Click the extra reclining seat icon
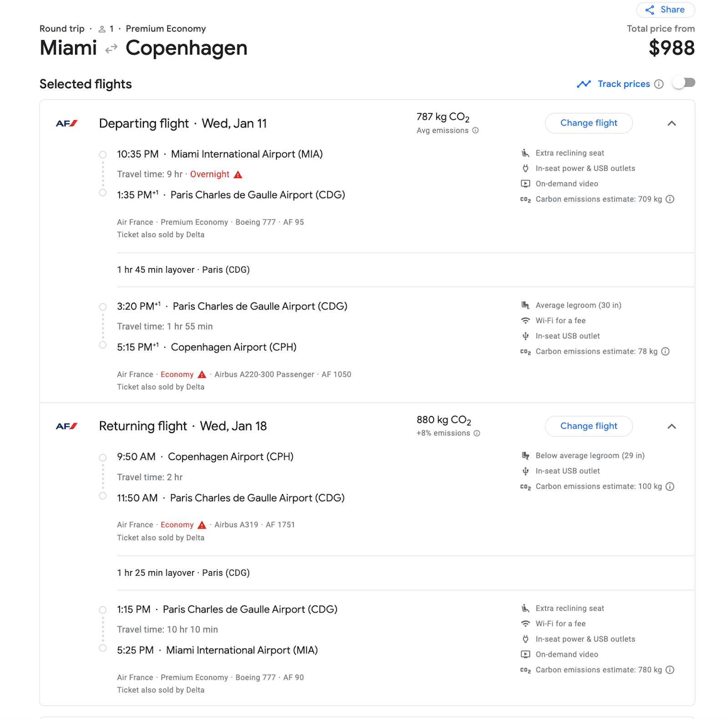This screenshot has height=719, width=728. click(526, 153)
